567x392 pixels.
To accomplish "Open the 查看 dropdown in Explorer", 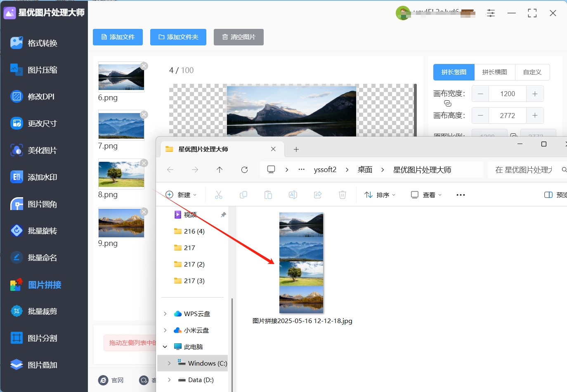I will point(426,195).
